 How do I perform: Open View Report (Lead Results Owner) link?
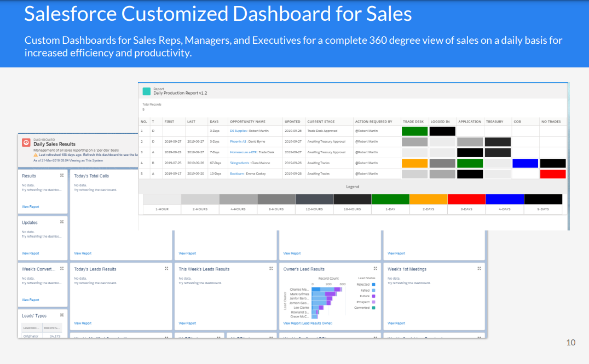pos(308,323)
